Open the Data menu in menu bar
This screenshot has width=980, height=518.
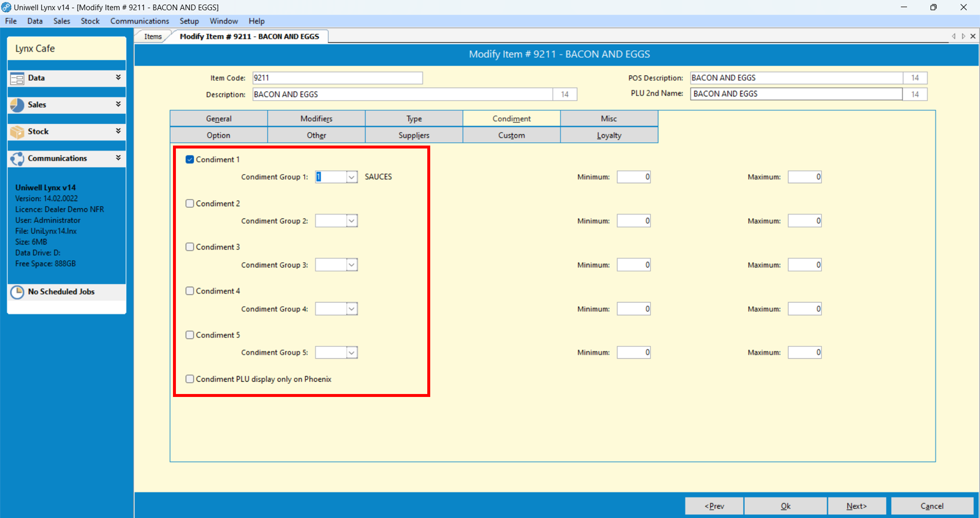(35, 21)
